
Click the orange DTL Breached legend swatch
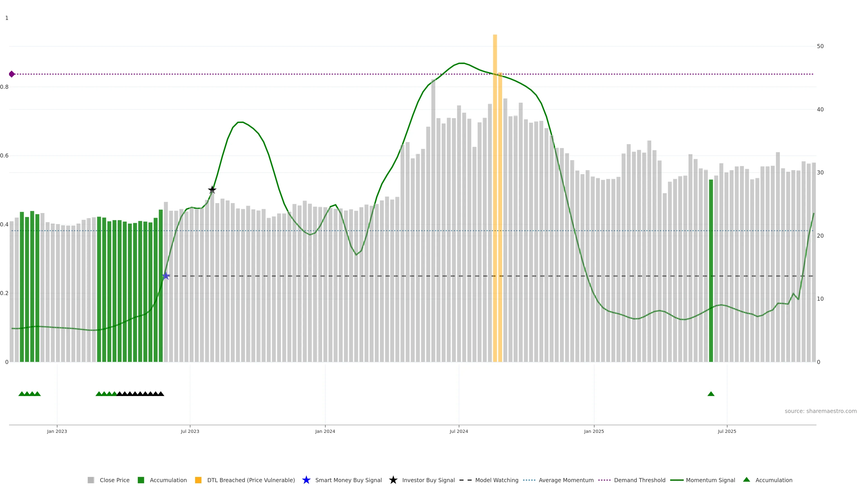pyautogui.click(x=198, y=480)
